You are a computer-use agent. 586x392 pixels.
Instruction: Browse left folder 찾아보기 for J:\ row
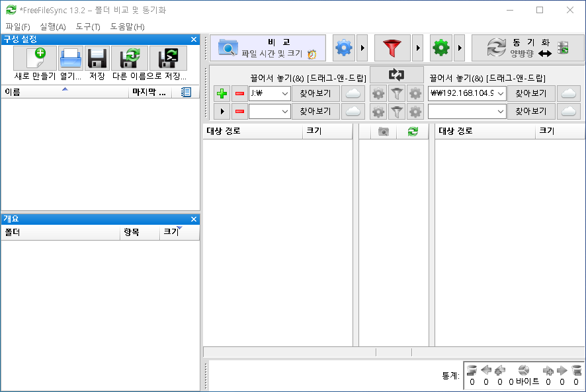pos(315,93)
